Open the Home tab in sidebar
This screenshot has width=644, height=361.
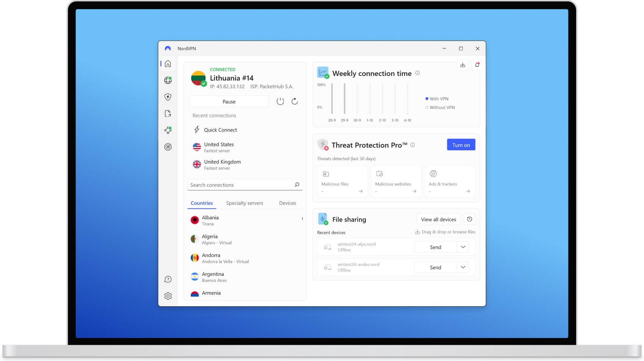168,64
